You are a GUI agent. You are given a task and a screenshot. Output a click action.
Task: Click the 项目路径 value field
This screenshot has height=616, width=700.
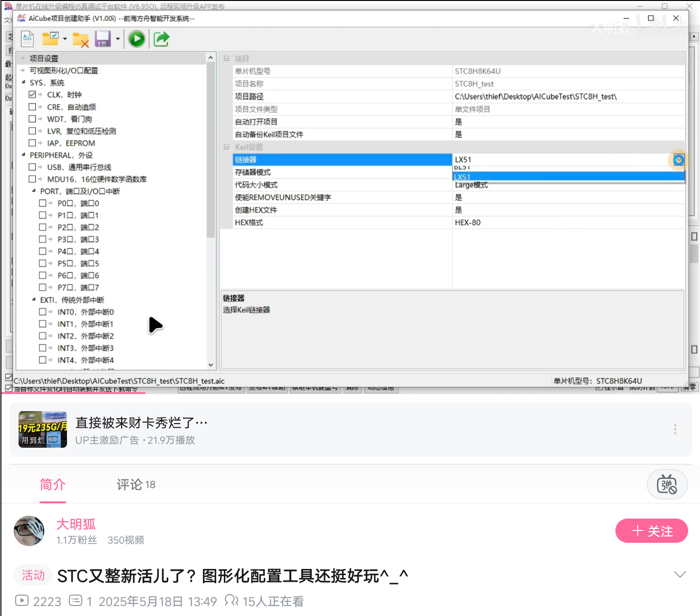pos(569,96)
